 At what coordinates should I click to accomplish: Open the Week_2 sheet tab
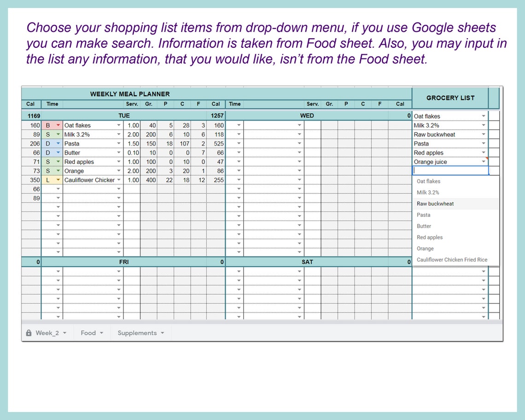point(47,333)
